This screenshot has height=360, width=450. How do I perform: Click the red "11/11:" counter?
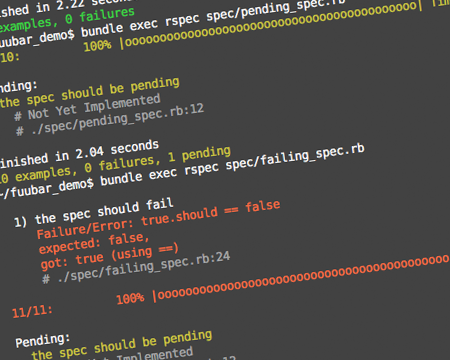(32, 312)
